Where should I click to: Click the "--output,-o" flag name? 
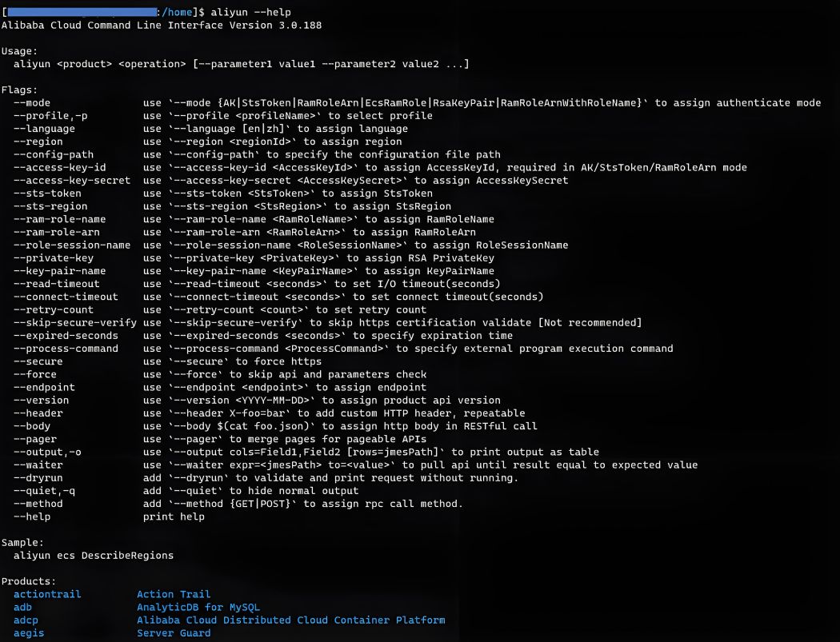(x=47, y=452)
